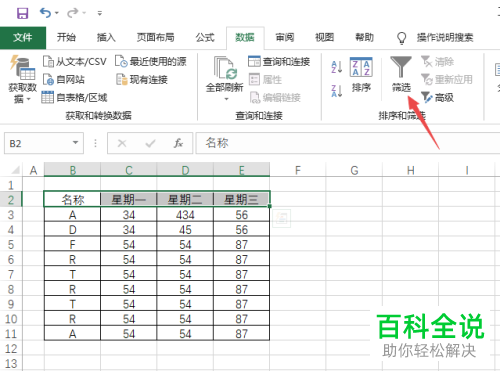Click the formula bar cancel X icon
Screen dimensions: 500x371
[x=122, y=143]
